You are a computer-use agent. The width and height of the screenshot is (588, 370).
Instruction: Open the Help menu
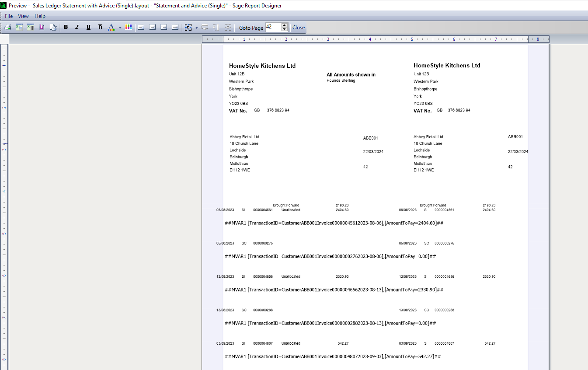click(40, 16)
